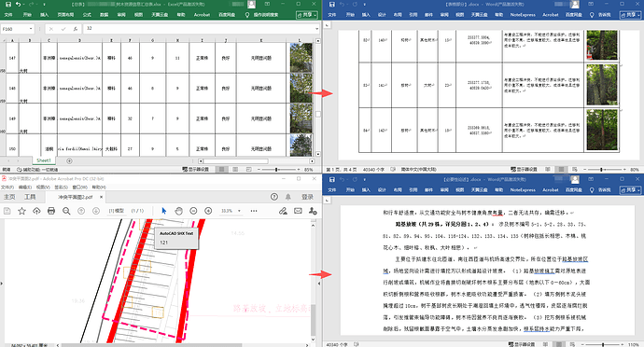Screen dimensions: 644x347
Task: Click Excel user account avatar
Action: [x=251, y=5]
